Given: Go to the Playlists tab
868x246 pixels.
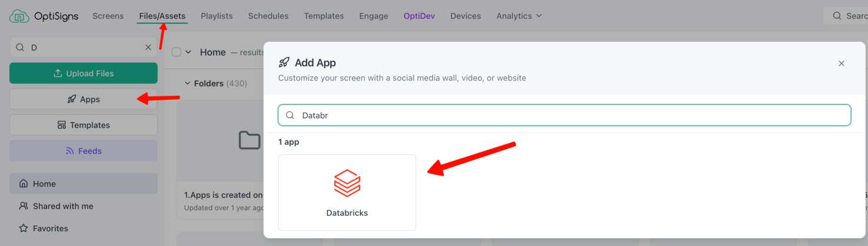Looking at the screenshot, I should pos(217,16).
